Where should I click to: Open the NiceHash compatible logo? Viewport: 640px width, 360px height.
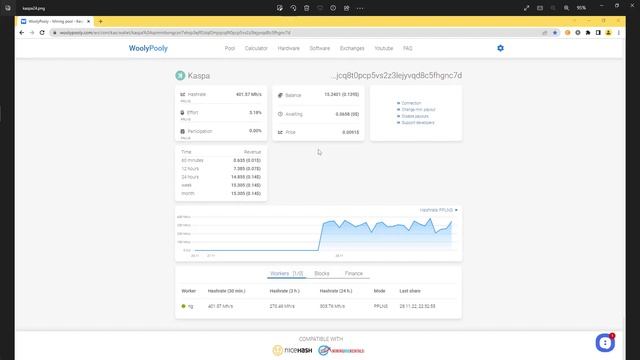[x=292, y=350]
